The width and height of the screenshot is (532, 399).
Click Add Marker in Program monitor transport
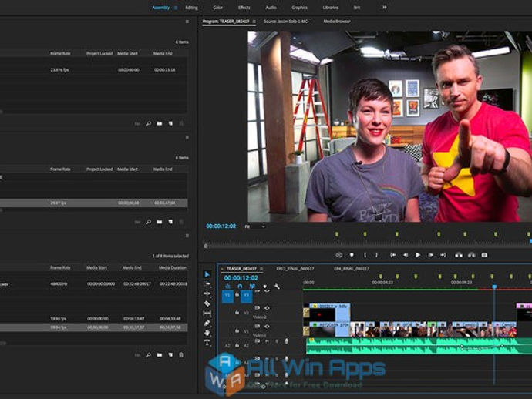pyautogui.click(x=352, y=255)
